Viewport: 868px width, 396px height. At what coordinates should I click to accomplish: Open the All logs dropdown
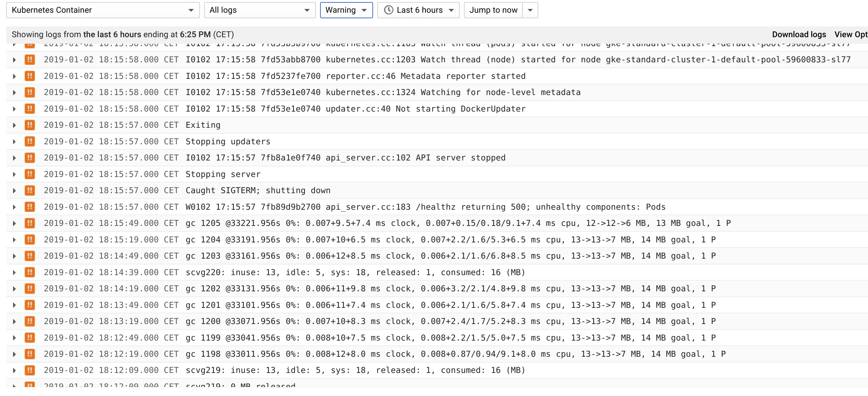260,10
